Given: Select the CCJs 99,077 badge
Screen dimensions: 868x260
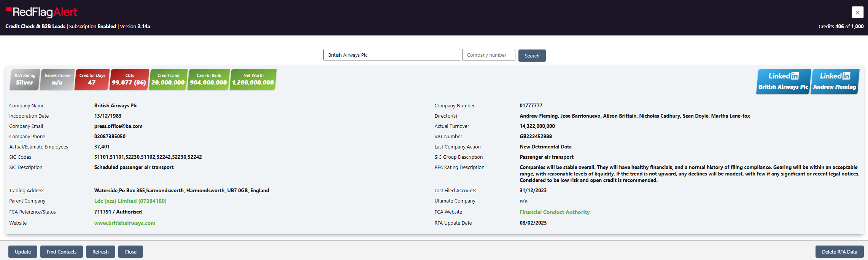Looking at the screenshot, I should [129, 80].
